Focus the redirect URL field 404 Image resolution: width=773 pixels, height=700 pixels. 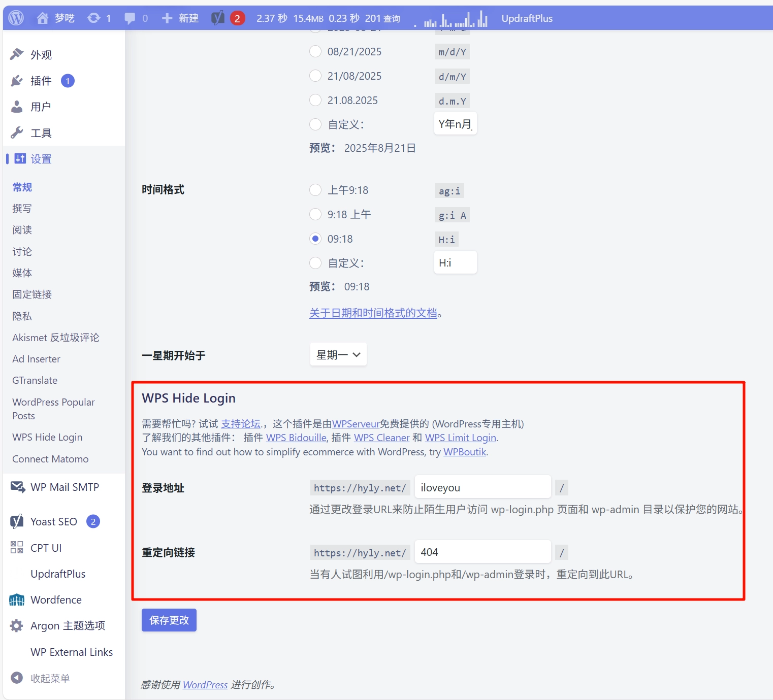[483, 552]
